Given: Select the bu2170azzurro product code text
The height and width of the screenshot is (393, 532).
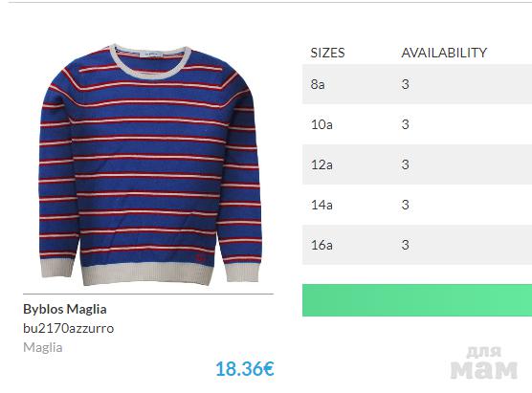Looking at the screenshot, I should click(69, 328).
